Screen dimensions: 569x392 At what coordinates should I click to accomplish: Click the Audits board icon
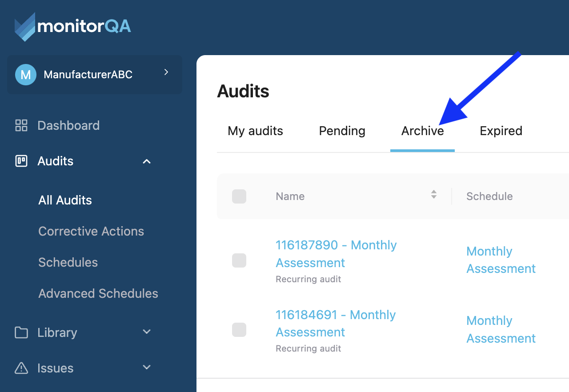point(21,161)
